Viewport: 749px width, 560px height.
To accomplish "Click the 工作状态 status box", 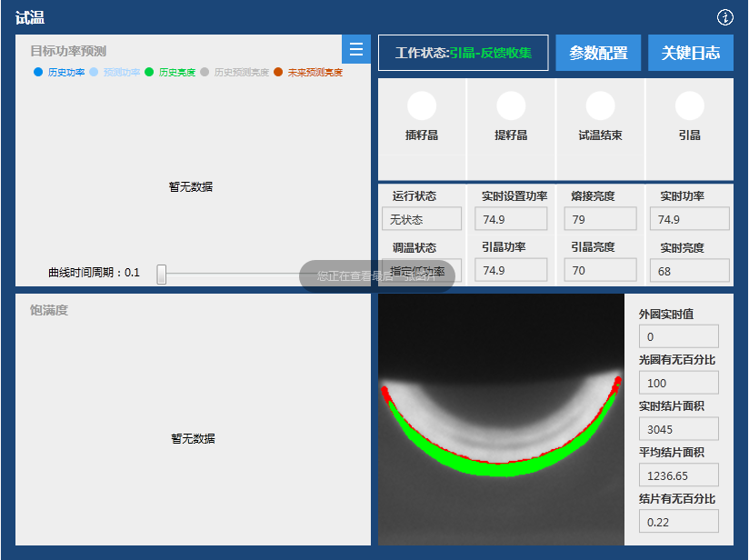I will [x=464, y=53].
